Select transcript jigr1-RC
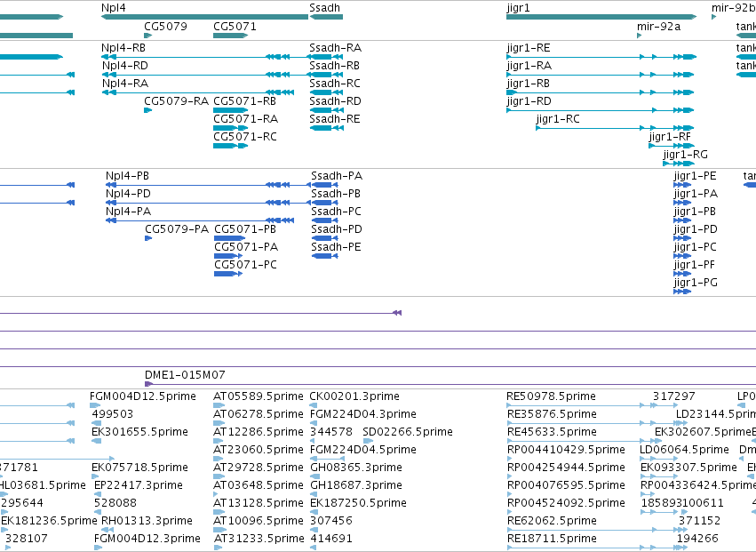Screen dimensions: 756x552 coord(558,119)
